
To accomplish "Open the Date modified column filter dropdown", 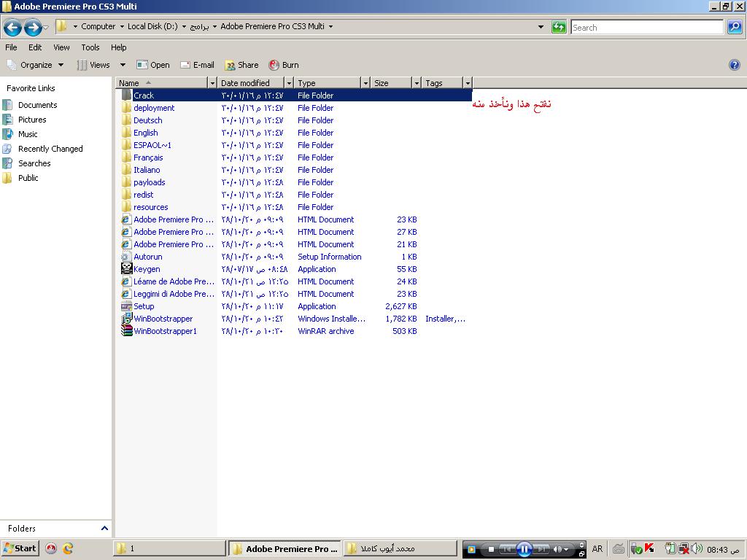I will pos(289,83).
